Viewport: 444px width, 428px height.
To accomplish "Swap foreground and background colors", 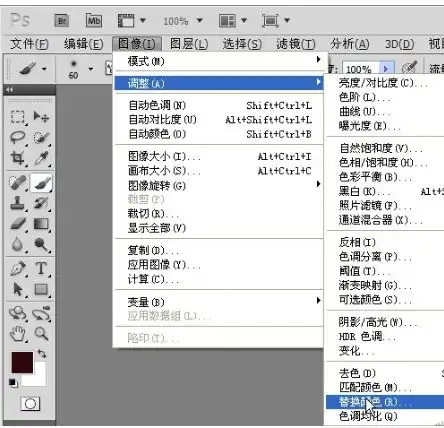I will point(42,353).
